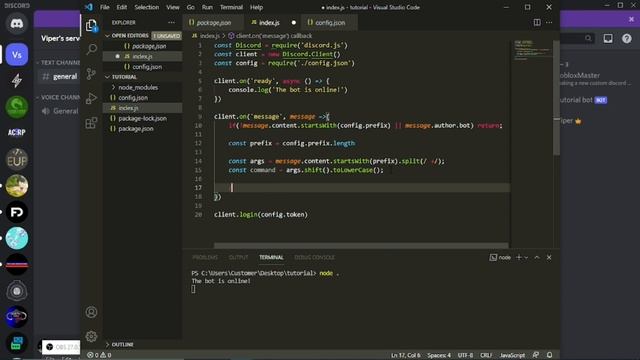
Task: Open the VS Code Explorer activity icon
Action: coord(91,26)
